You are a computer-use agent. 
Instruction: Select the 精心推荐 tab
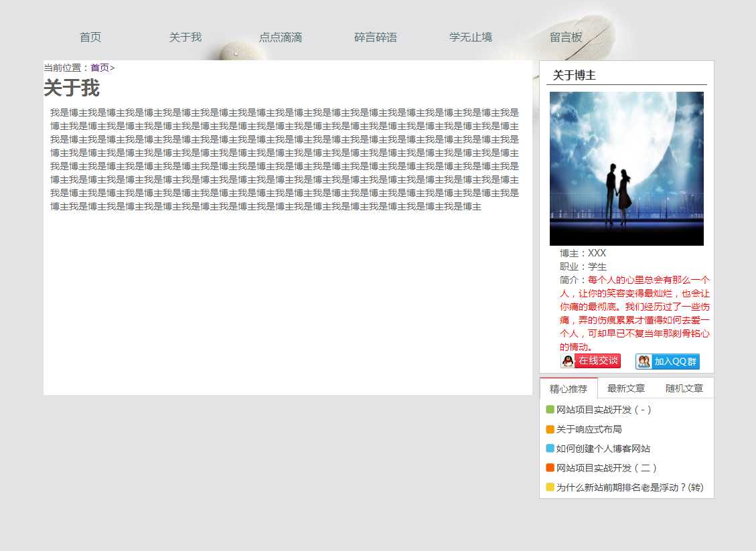click(569, 388)
